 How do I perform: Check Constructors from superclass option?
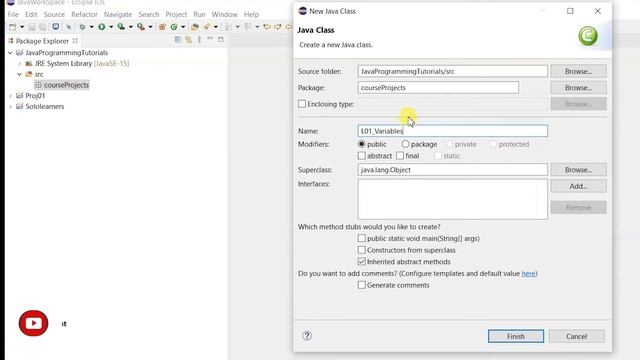(362, 250)
